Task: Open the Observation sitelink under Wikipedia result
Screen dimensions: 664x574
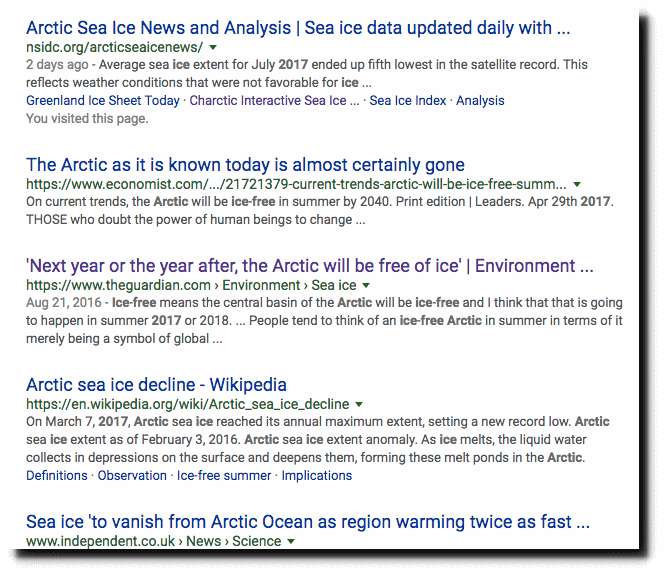Action: pyautogui.click(x=132, y=475)
